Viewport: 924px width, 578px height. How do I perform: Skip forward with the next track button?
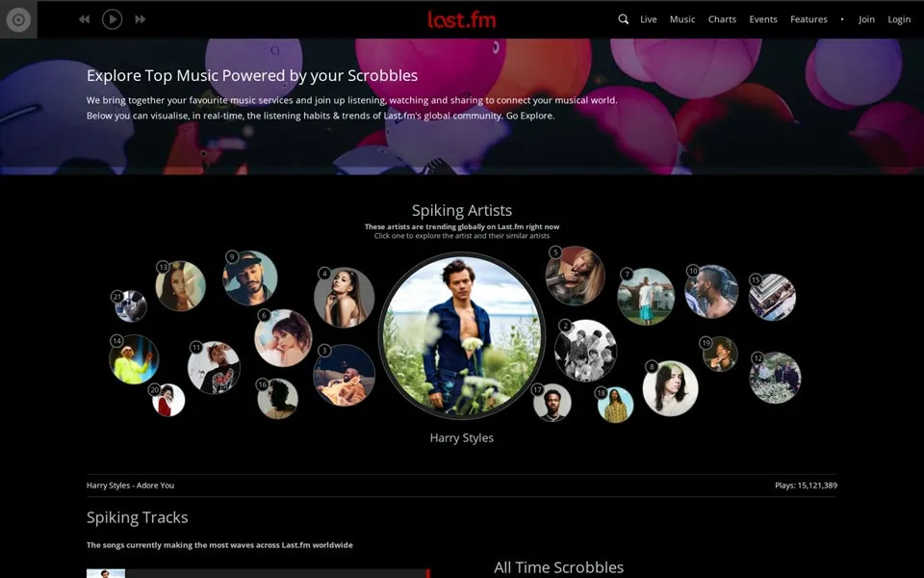coord(141,19)
